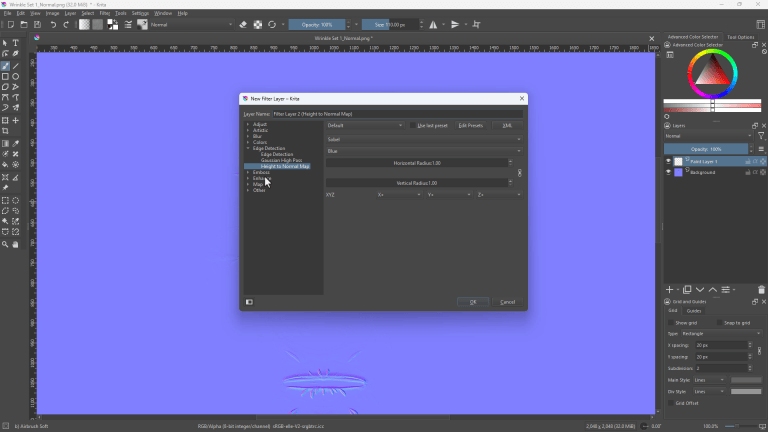Viewport: 768px width, 432px height.
Task: Click the Edit Presets button
Action: 471,125
